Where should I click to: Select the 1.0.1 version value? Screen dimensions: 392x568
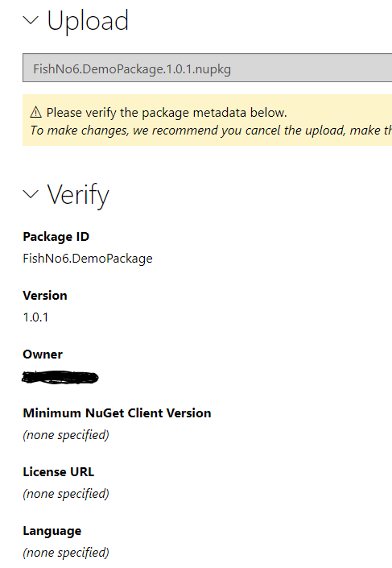point(35,317)
